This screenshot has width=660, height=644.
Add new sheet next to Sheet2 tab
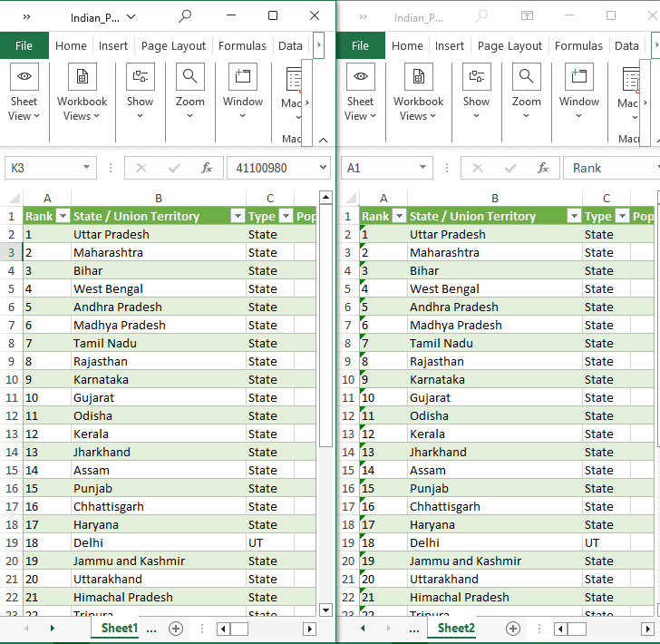click(512, 629)
